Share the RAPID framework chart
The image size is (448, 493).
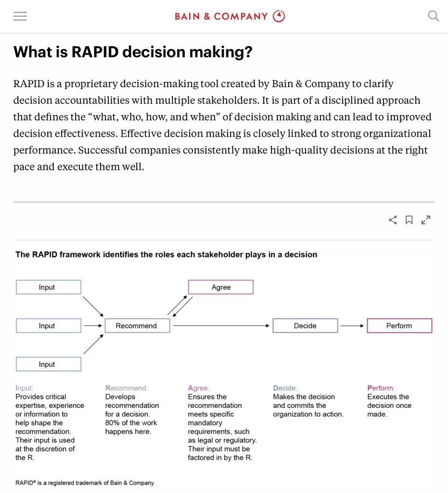click(393, 220)
